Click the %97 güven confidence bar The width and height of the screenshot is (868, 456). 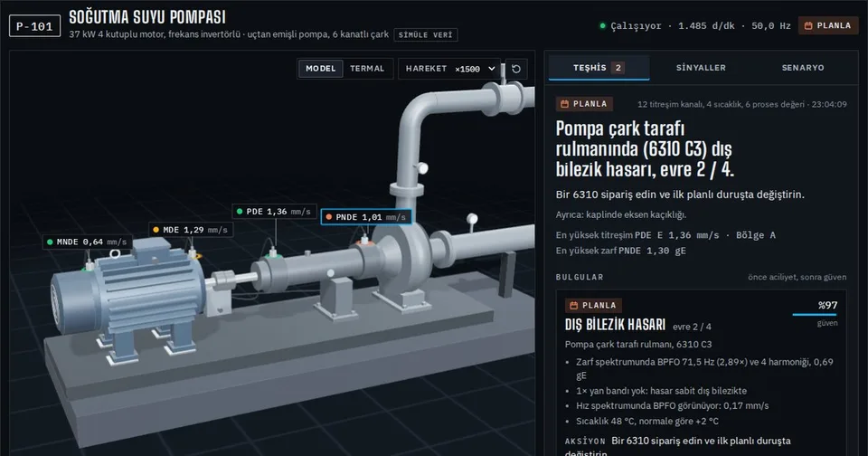815,315
